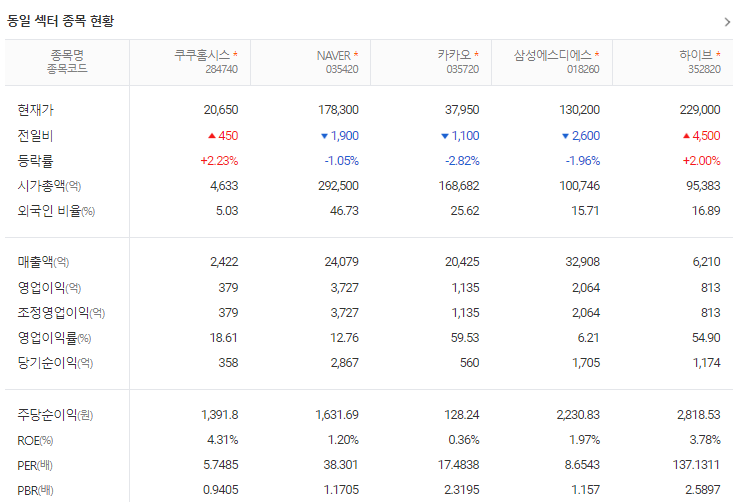737x502 pixels.
Task: Click the red asterisk next to 쿠쿠홈시스
Action: [x=235, y=54]
